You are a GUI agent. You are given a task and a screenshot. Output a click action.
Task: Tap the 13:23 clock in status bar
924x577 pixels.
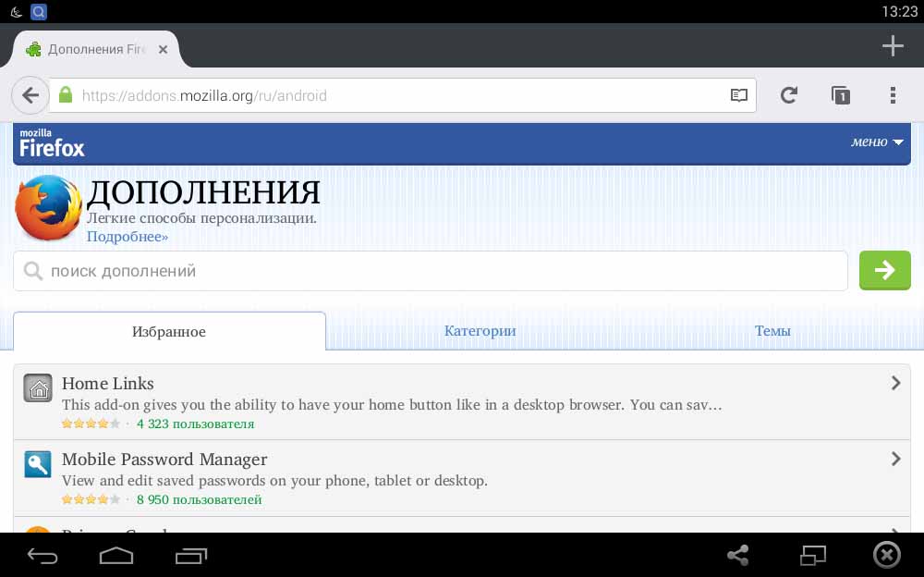pos(899,12)
